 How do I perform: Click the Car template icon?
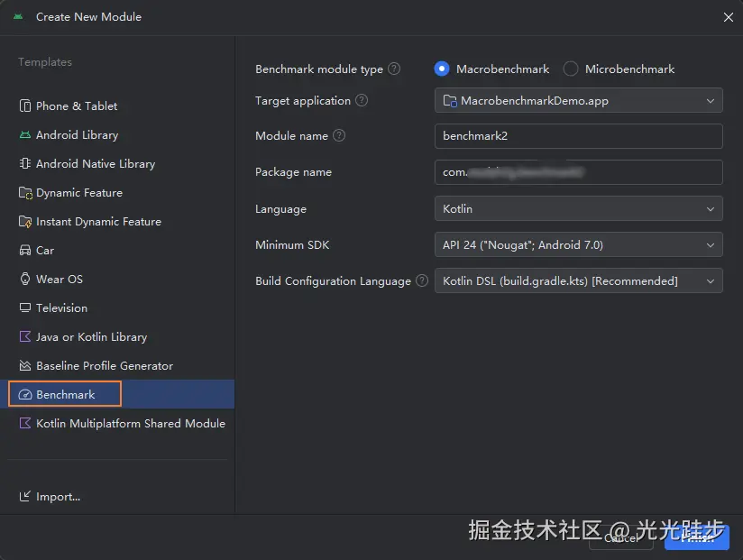[25, 250]
